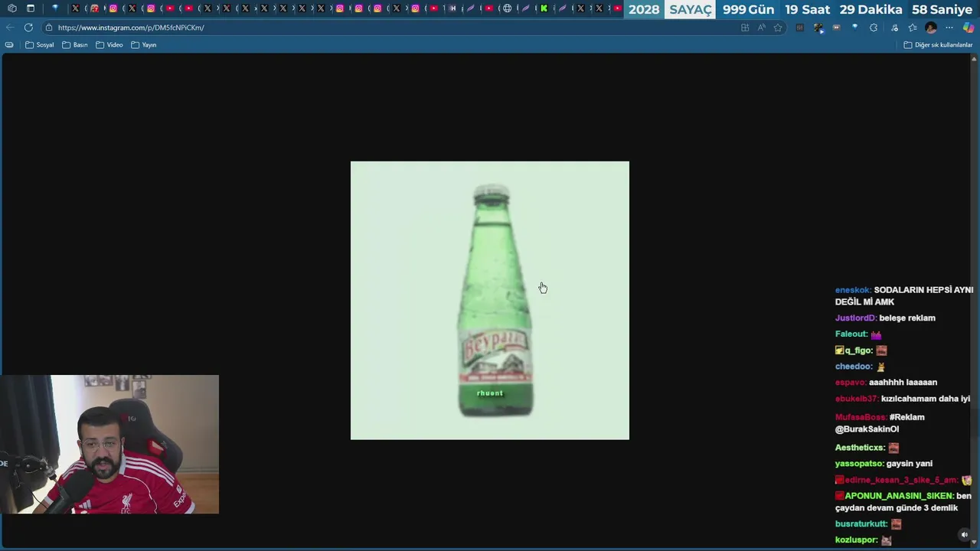Open the Video bookmarks folder
This screenshot has width=980, height=551.
[109, 45]
